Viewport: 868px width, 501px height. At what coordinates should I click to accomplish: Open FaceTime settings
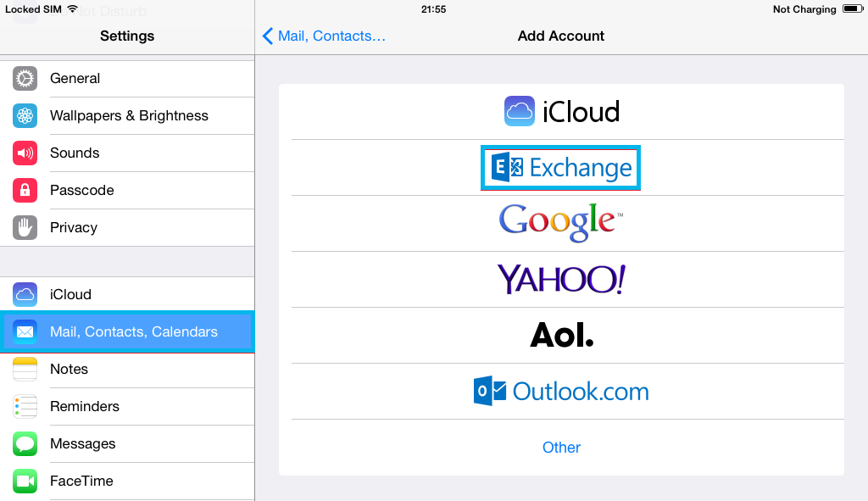(127, 481)
